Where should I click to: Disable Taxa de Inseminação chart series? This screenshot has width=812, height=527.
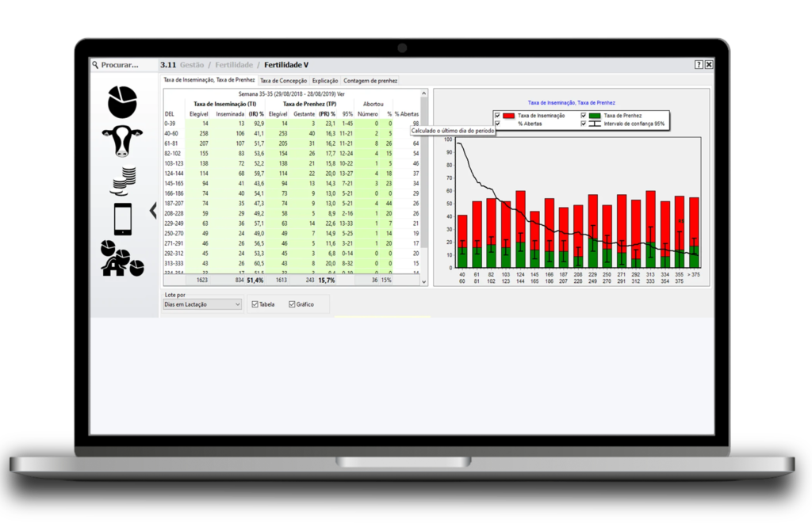click(x=497, y=116)
